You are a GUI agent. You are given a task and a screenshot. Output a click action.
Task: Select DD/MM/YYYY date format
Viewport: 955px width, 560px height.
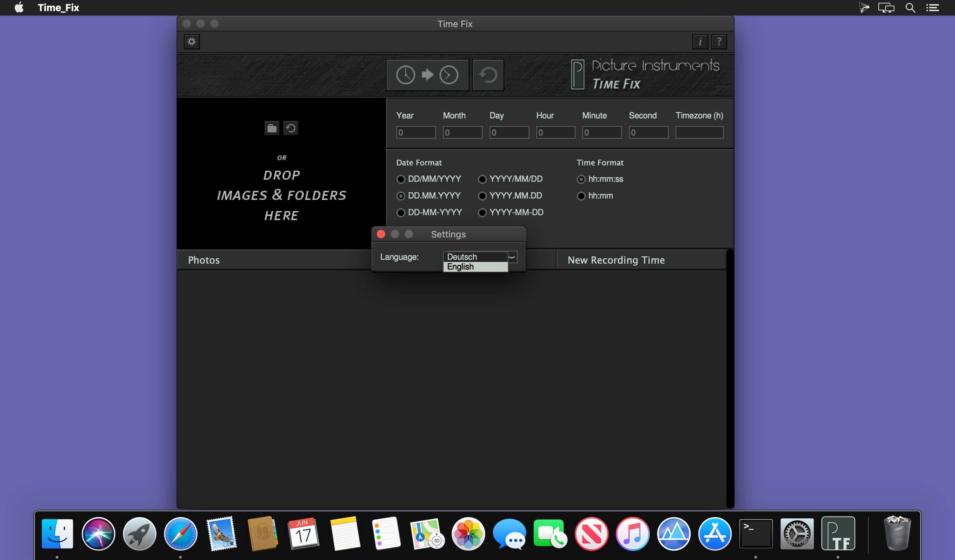[x=401, y=179]
